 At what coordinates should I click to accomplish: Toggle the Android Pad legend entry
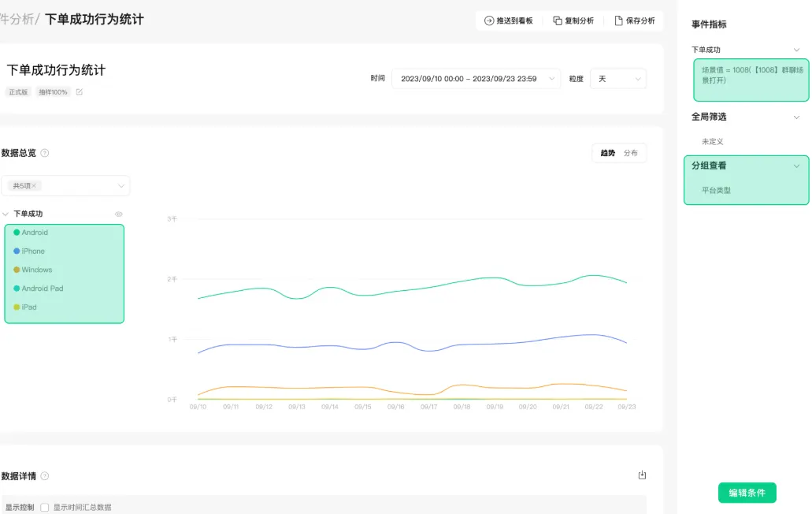39,288
